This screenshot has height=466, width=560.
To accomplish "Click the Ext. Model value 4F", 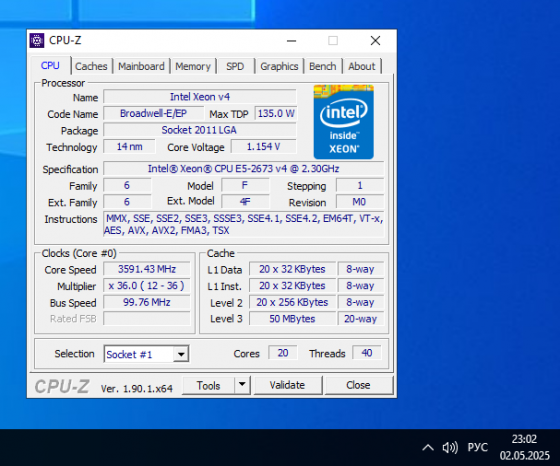I will (x=245, y=202).
